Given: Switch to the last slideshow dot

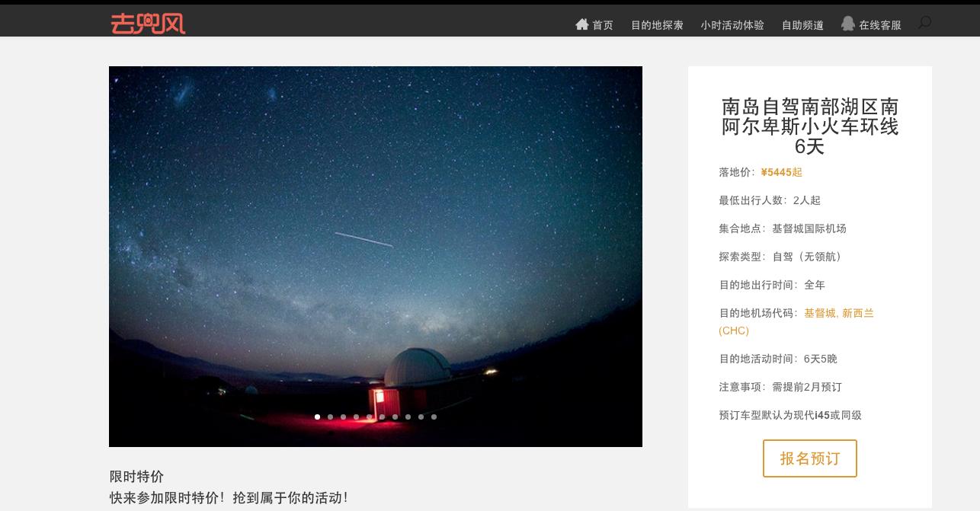Looking at the screenshot, I should click(x=434, y=417).
